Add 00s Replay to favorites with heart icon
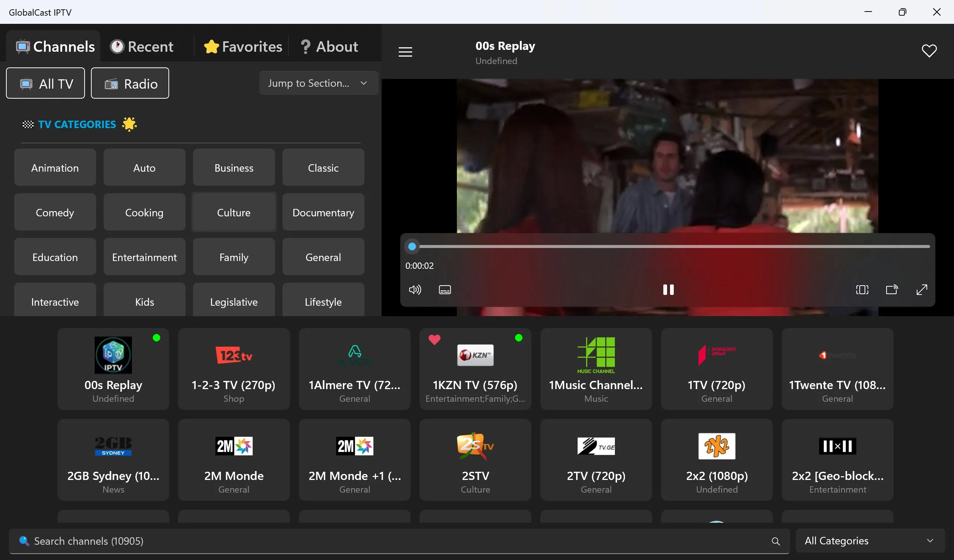Viewport: 954px width, 560px height. coord(929,51)
